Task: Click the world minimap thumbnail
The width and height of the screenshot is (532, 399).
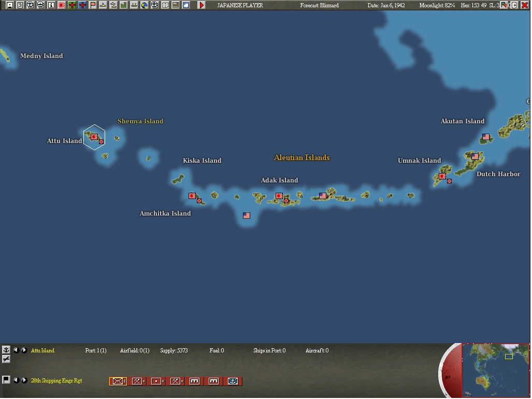Action: point(496,370)
